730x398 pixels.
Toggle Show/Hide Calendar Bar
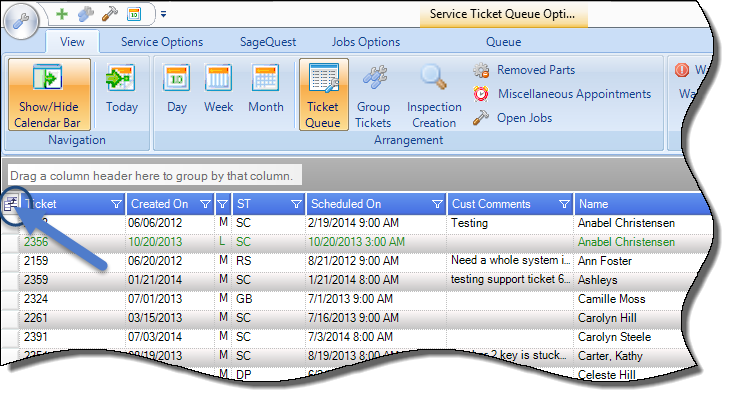49,94
